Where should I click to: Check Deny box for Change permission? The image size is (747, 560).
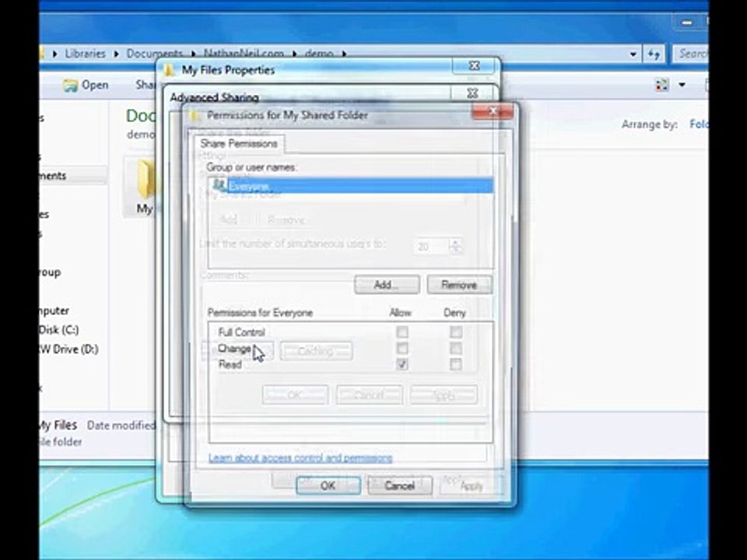(x=456, y=348)
